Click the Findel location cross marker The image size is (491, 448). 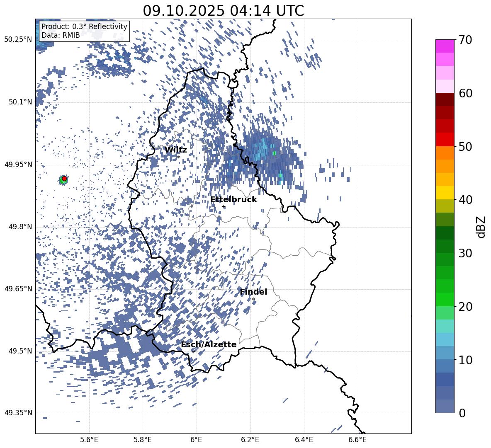[253, 299]
